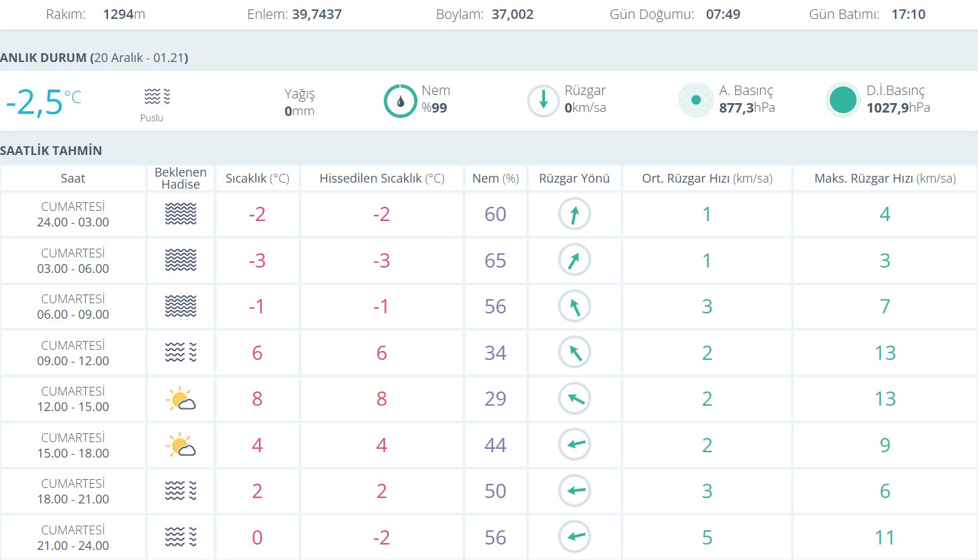Click the A. Basınç pressure circle icon

pos(696,100)
